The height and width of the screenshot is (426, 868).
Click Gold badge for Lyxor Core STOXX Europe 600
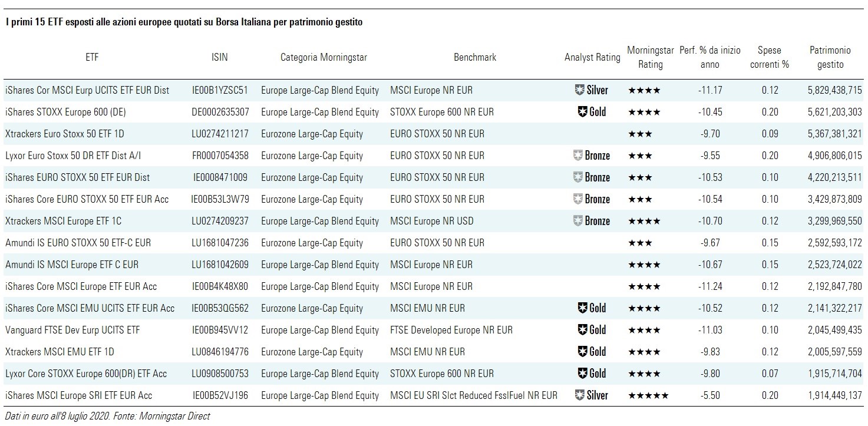click(592, 374)
